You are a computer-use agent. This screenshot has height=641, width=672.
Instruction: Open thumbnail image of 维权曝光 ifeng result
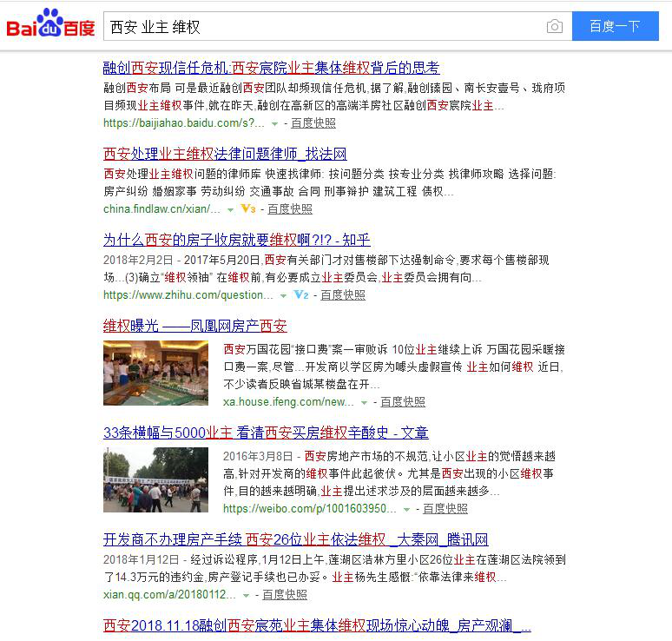coord(155,373)
